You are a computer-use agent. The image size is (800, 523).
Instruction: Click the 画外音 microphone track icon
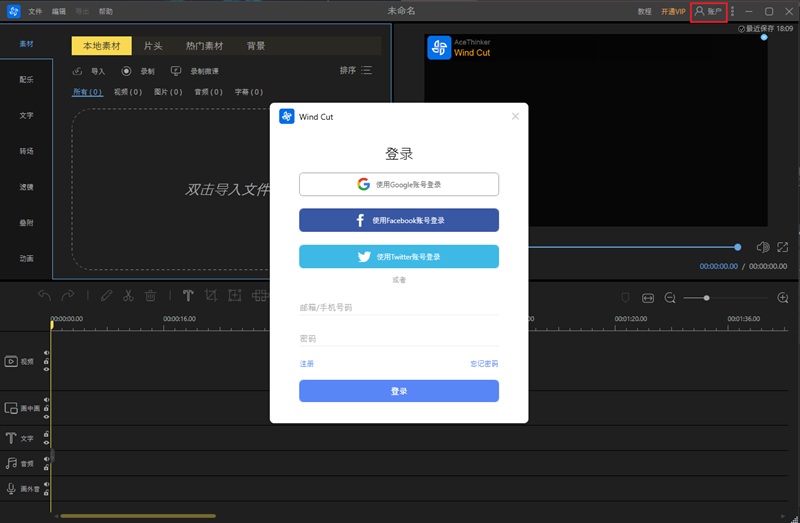pyautogui.click(x=11, y=488)
